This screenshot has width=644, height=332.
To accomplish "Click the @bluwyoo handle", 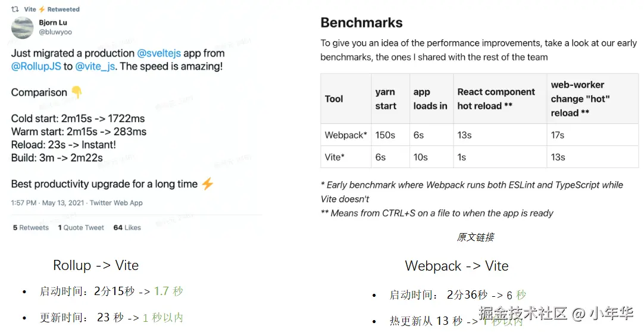I will [x=55, y=32].
